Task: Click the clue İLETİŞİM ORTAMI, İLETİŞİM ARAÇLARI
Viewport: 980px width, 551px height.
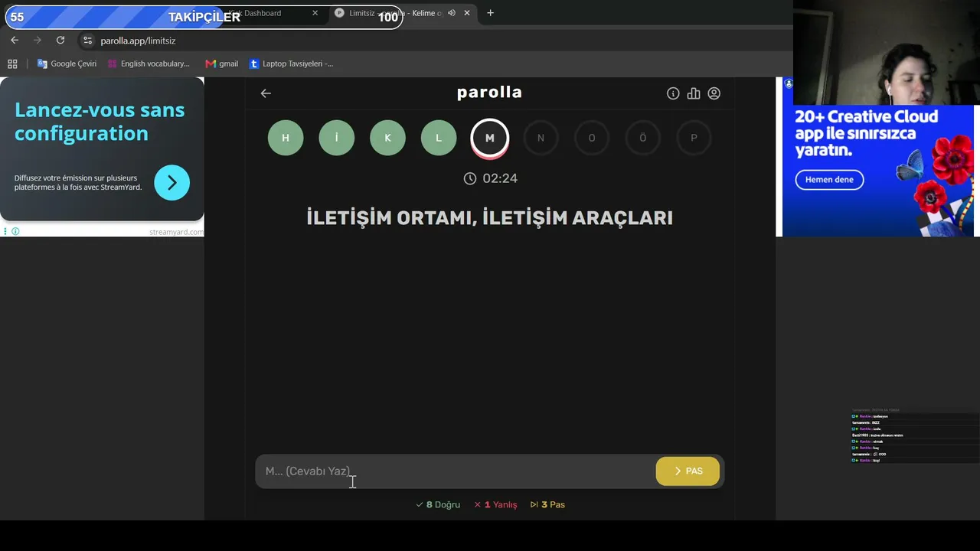Action: tap(489, 218)
